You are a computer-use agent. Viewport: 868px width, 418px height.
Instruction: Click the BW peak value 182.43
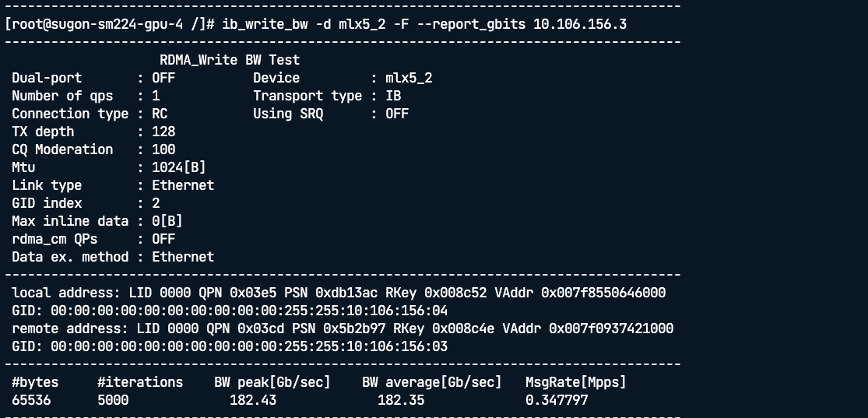[x=253, y=400]
